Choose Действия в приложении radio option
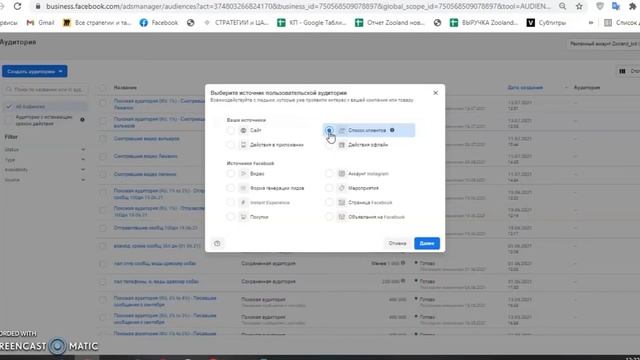This screenshot has width=640, height=360. pos(231,145)
